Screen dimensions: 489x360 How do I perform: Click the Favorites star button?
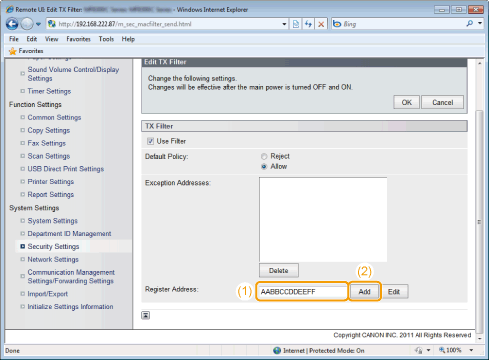click(x=26, y=51)
